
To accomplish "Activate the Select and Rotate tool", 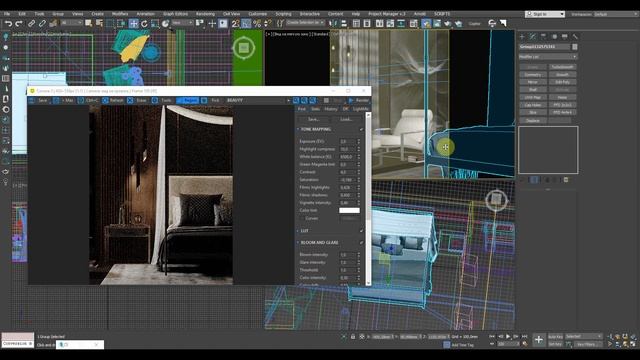I will [144, 24].
